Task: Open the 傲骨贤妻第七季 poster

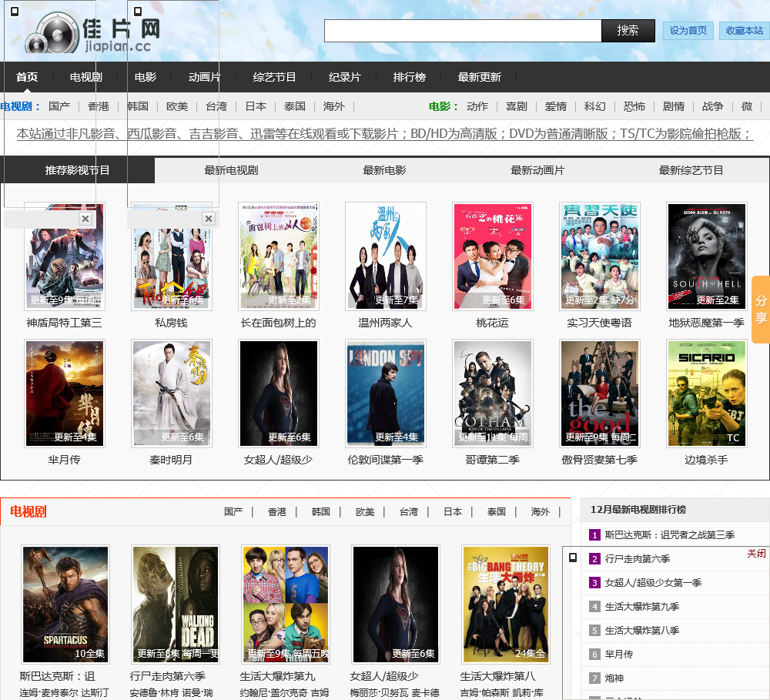Action: 600,393
